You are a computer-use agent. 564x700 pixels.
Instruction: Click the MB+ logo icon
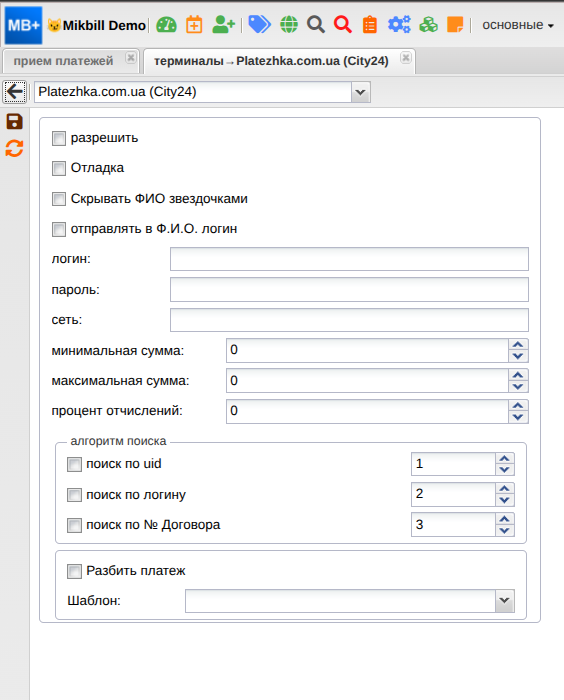(23, 25)
